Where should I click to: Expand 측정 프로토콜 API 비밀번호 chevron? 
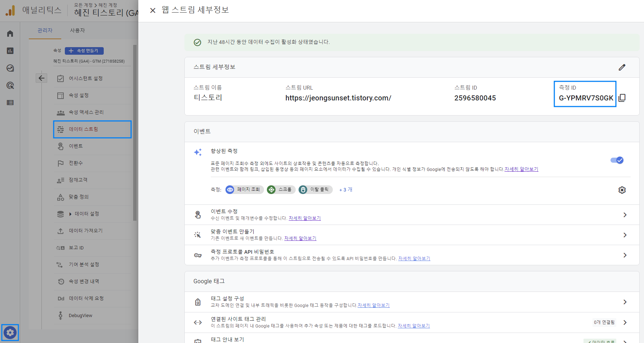625,255
